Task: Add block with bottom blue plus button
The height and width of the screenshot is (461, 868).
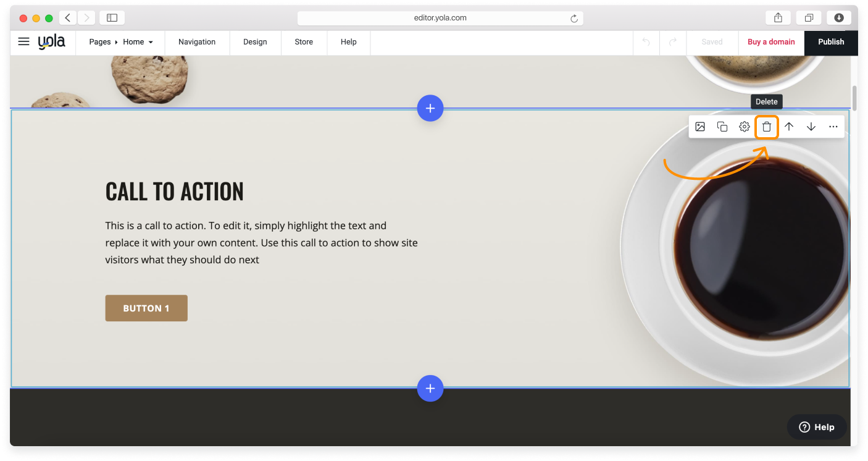Action: pyautogui.click(x=430, y=388)
